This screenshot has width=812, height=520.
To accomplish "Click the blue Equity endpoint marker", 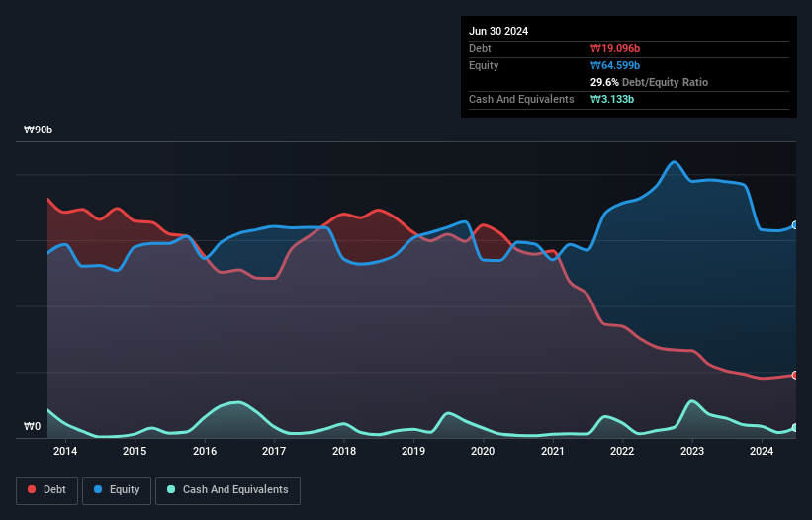I will (795, 225).
